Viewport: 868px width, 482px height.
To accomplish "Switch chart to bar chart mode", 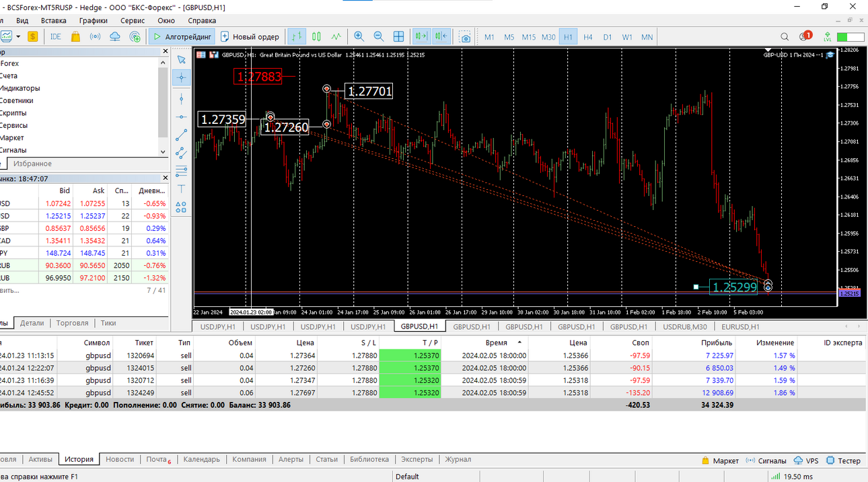I will pos(297,36).
